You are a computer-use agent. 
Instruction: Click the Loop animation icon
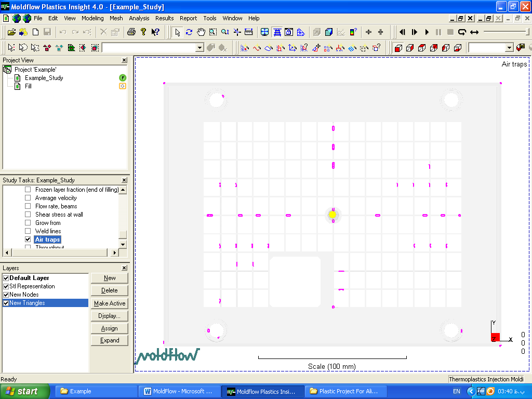[462, 32]
